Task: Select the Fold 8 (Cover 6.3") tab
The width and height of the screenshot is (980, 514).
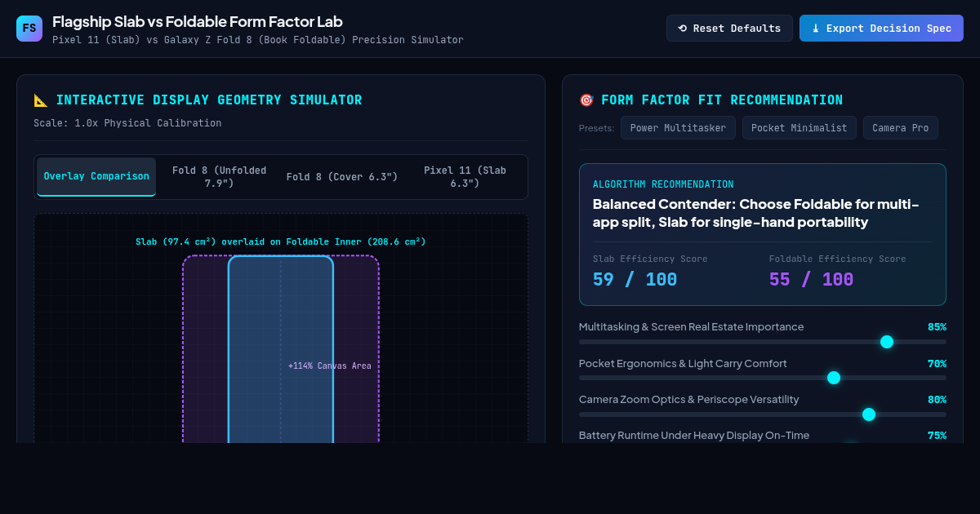Action: pyautogui.click(x=342, y=176)
